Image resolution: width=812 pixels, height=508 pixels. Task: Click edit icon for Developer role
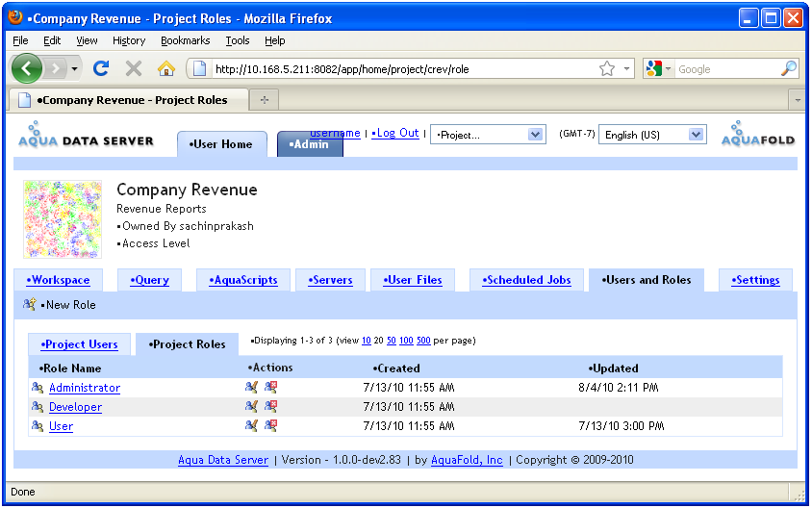pos(251,407)
